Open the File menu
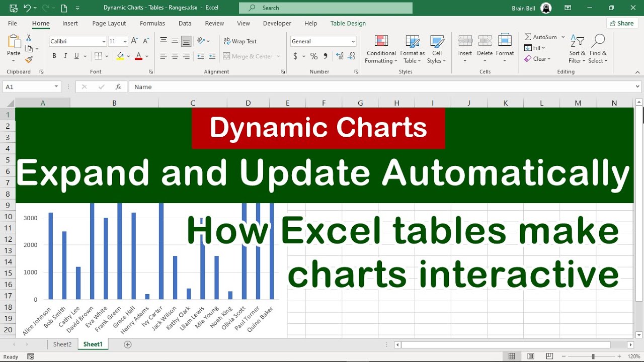644x362 pixels. point(13,23)
